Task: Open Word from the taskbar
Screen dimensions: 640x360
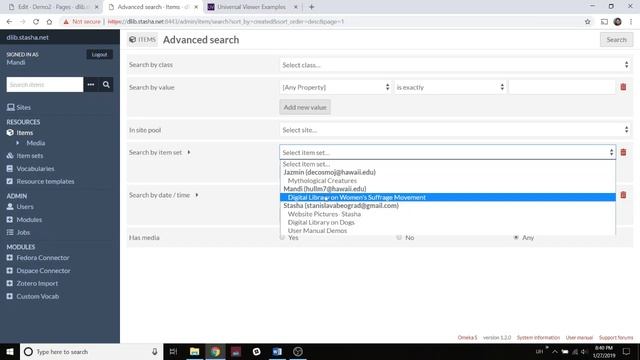Action: [x=277, y=351]
